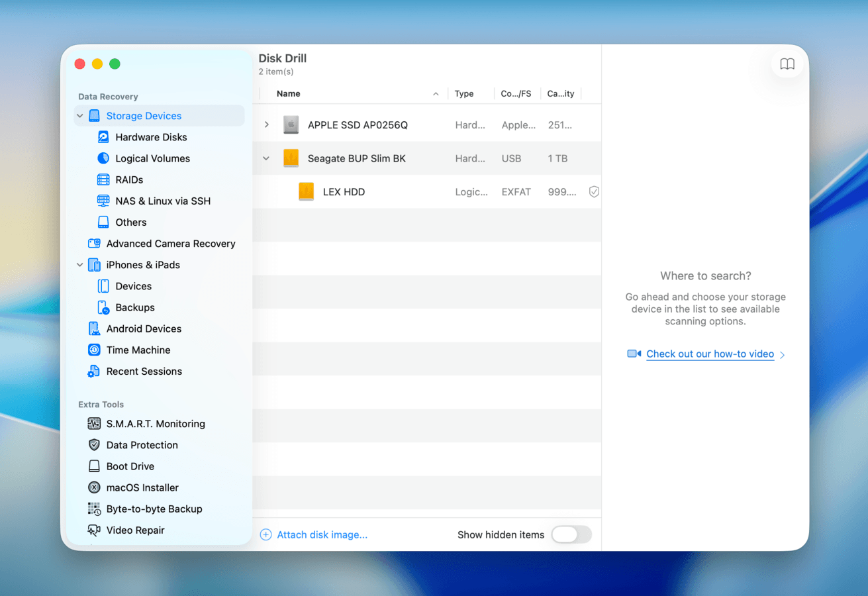Click the S.M.A.R.T. Monitoring icon

tap(94, 424)
